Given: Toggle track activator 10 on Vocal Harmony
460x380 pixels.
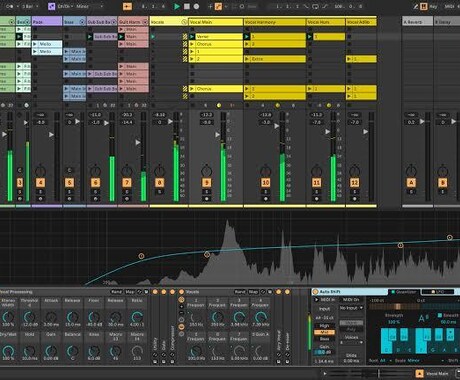Looking at the screenshot, I should click(265, 182).
